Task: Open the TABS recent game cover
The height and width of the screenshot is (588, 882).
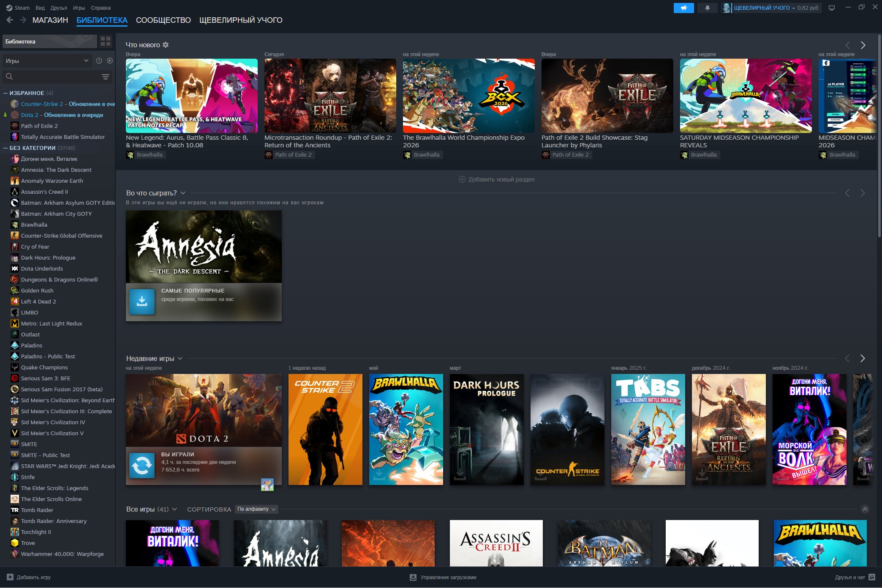Action: (648, 429)
